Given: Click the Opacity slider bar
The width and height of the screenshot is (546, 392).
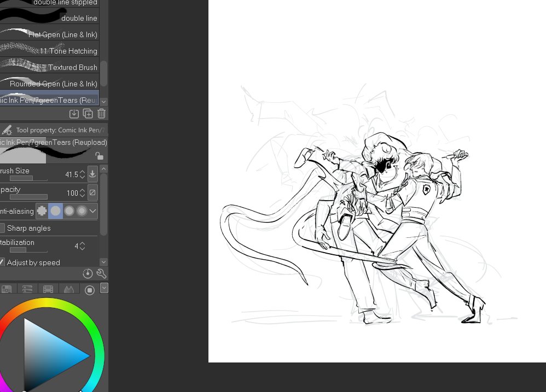Looking at the screenshot, I should click(28, 197).
